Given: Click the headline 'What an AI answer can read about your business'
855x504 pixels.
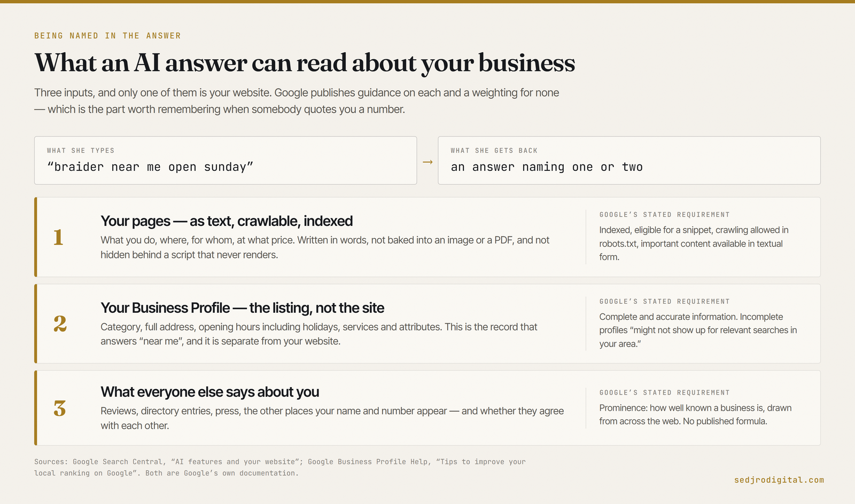Looking at the screenshot, I should tap(305, 63).
